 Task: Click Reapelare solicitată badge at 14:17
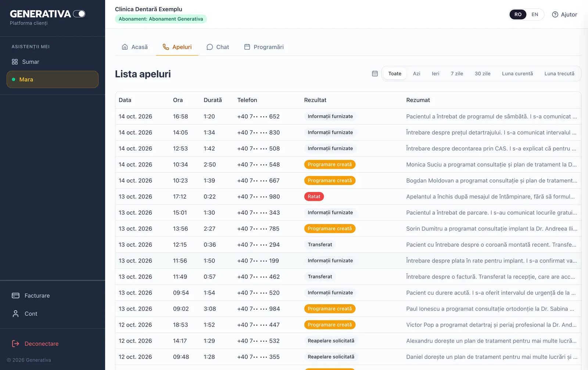click(x=331, y=341)
